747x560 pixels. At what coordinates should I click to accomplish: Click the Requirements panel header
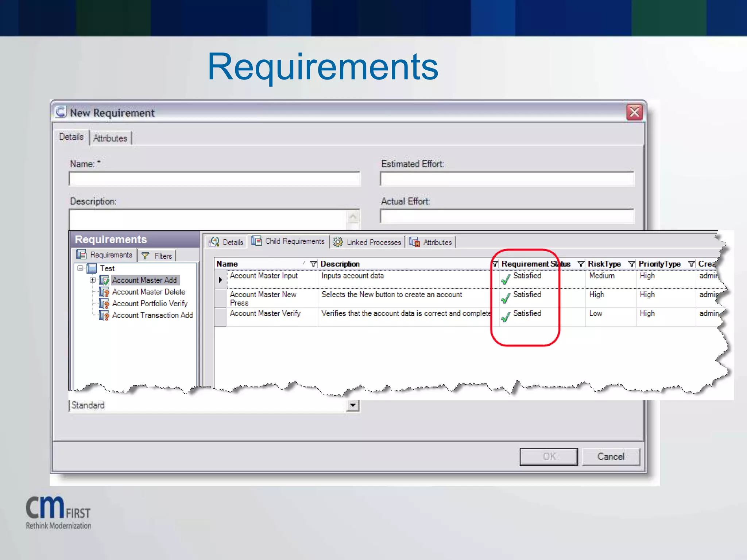[134, 239]
